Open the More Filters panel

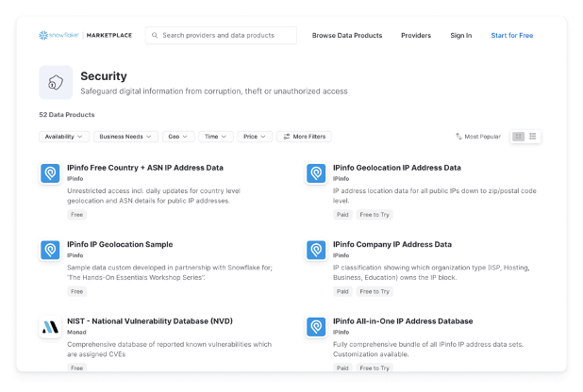click(x=304, y=137)
